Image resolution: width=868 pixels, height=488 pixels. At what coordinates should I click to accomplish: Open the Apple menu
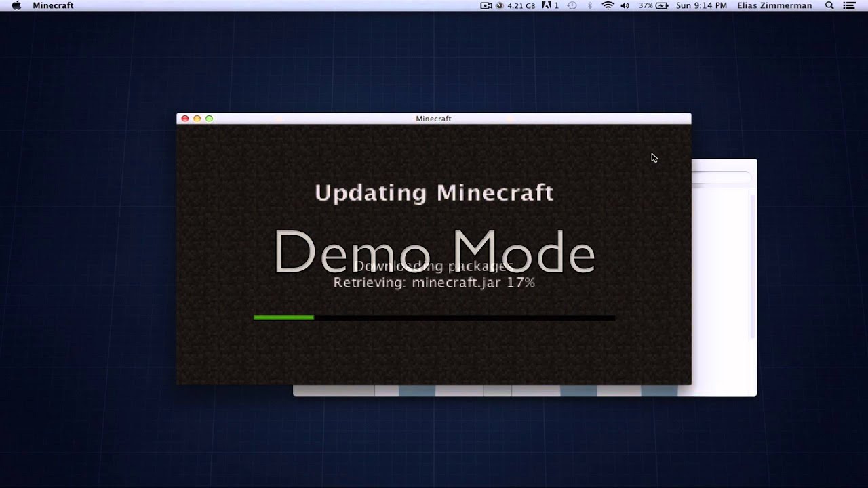(x=16, y=5)
